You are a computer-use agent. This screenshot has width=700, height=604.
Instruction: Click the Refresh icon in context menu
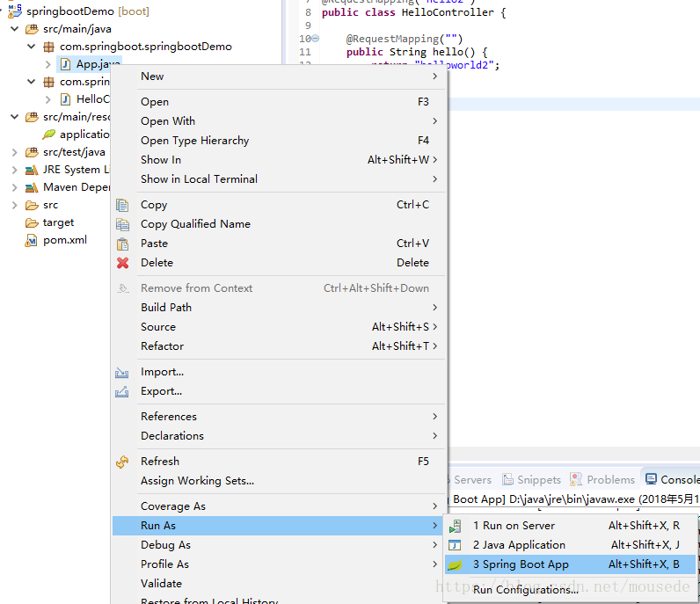tap(122, 462)
